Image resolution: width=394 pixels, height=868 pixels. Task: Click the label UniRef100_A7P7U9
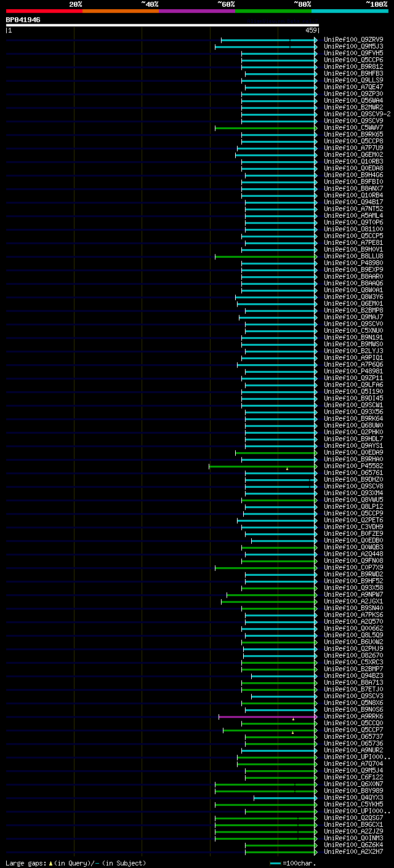point(353,148)
